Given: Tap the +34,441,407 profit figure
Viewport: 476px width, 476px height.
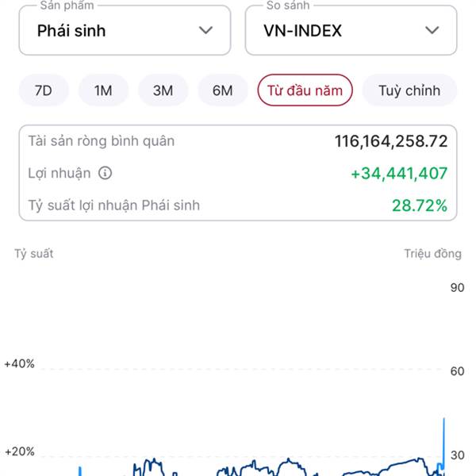Looking at the screenshot, I should (399, 174).
